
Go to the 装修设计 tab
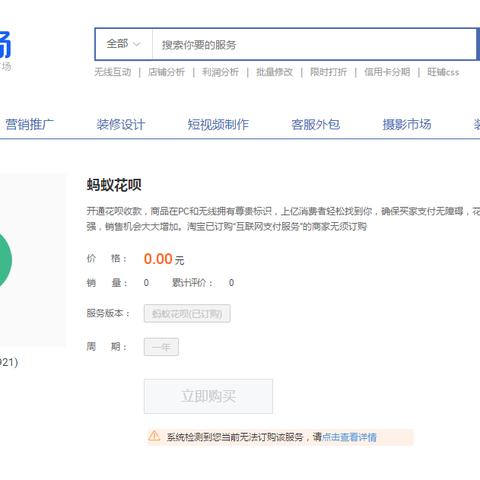[121, 124]
